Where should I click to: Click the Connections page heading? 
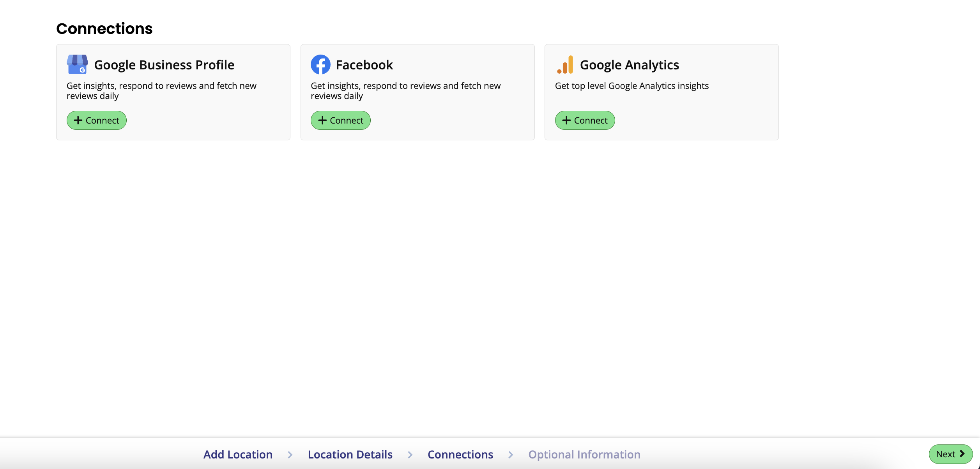tap(104, 29)
